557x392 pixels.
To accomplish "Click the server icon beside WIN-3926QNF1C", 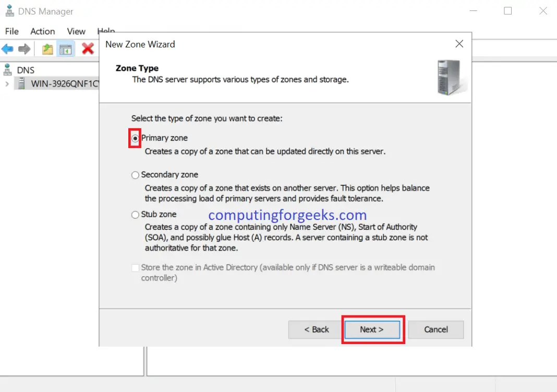I will coord(20,83).
